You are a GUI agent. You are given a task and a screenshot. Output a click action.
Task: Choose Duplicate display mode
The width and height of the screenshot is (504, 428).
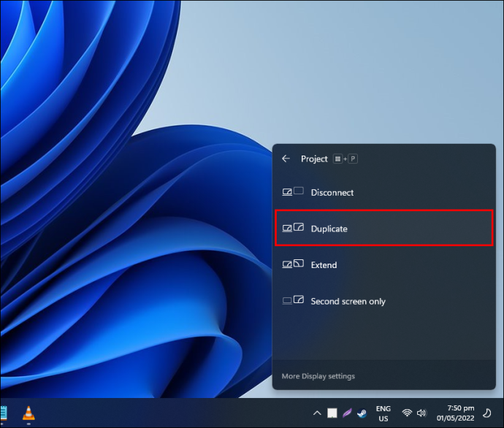(x=383, y=228)
